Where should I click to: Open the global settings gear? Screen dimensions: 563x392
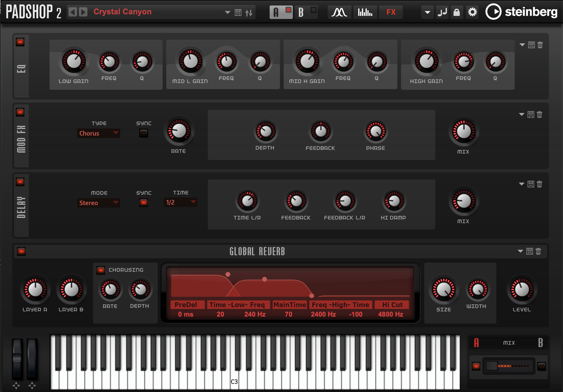click(x=472, y=12)
